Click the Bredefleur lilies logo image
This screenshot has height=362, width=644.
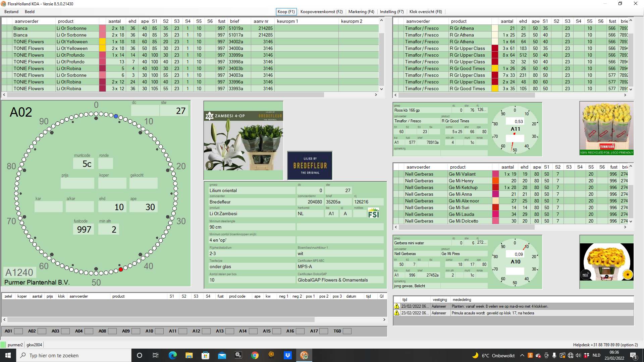click(310, 166)
